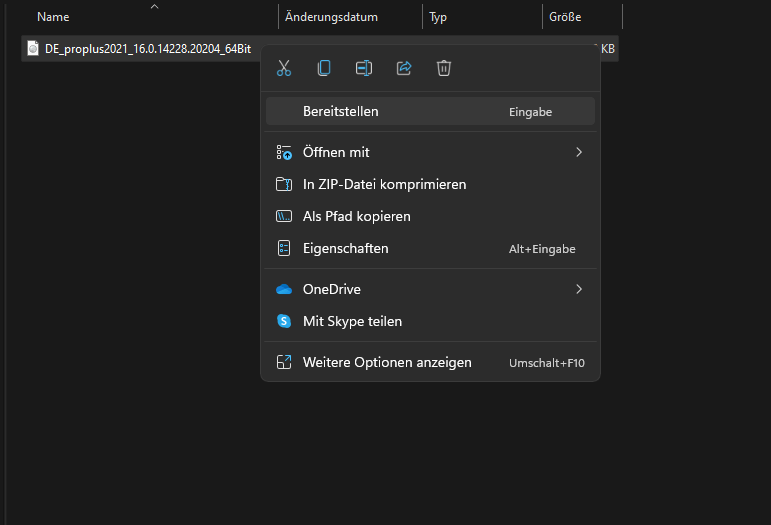Select Bereitstellen from the context menu
771x525 pixels.
click(341, 112)
